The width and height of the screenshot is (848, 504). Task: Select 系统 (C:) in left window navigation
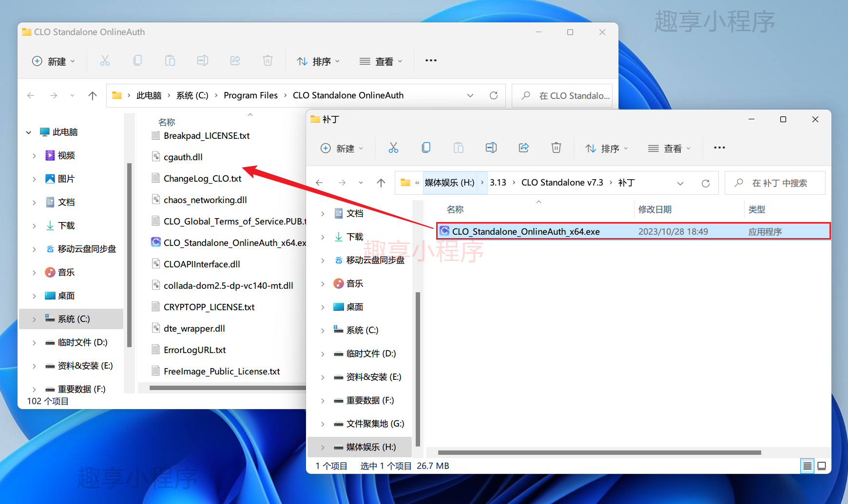click(x=71, y=319)
